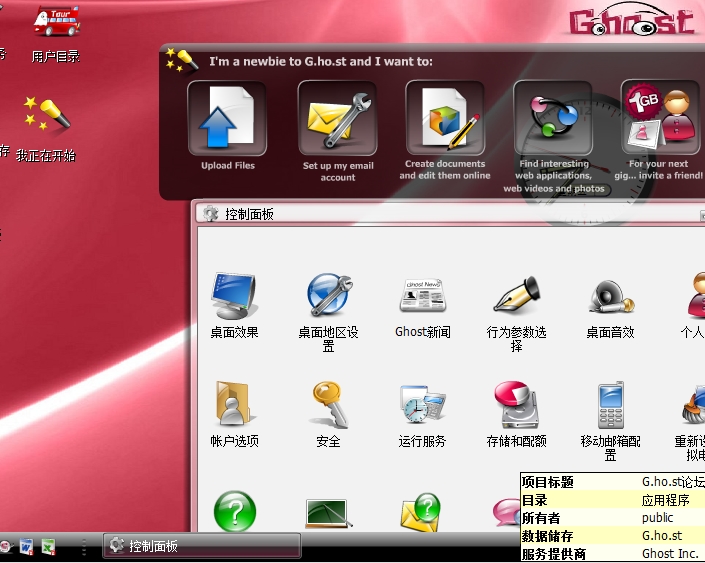Click the pink chat bubble forum icon

506,512
